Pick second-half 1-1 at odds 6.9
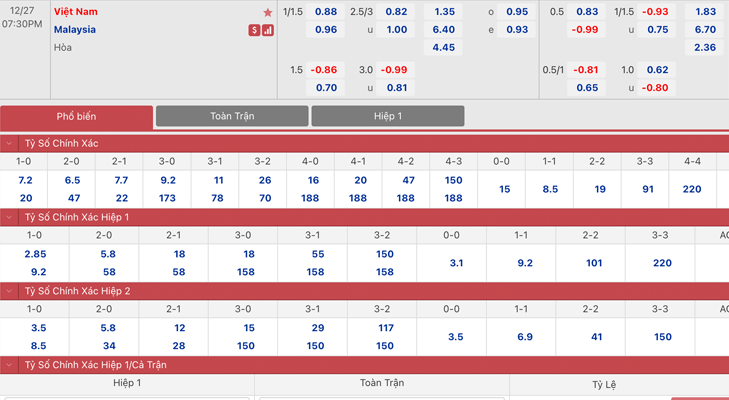The height and width of the screenshot is (400, 729). pos(525,337)
